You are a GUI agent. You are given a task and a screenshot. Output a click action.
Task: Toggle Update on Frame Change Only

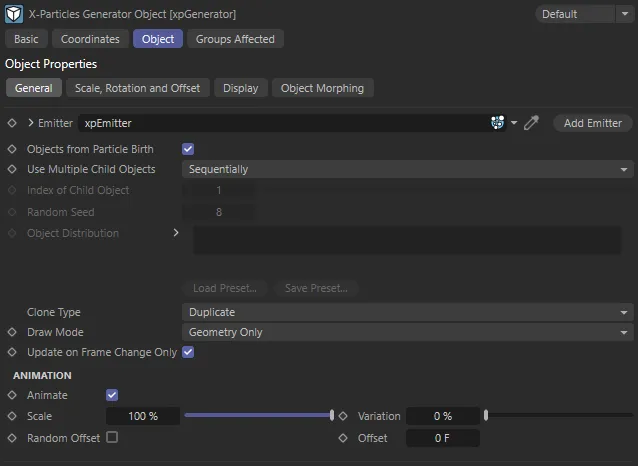[x=188, y=352]
